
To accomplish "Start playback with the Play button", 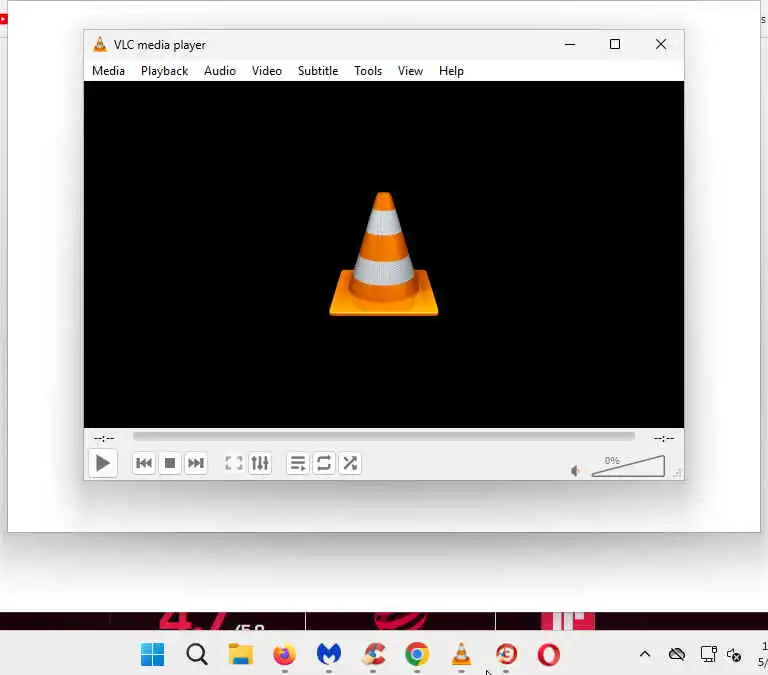I will (x=103, y=463).
